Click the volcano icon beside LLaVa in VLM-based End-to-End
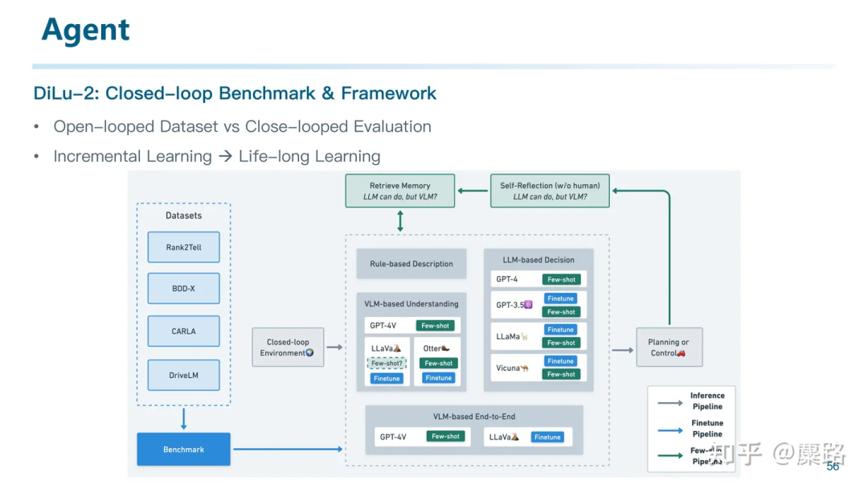Screen dimensions: 868x489 tap(515, 437)
